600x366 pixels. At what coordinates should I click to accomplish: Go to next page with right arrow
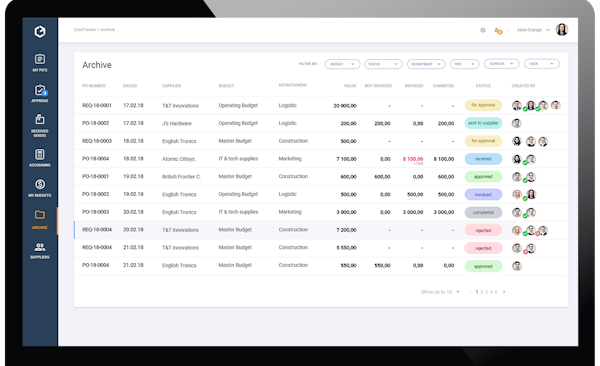coord(504,292)
